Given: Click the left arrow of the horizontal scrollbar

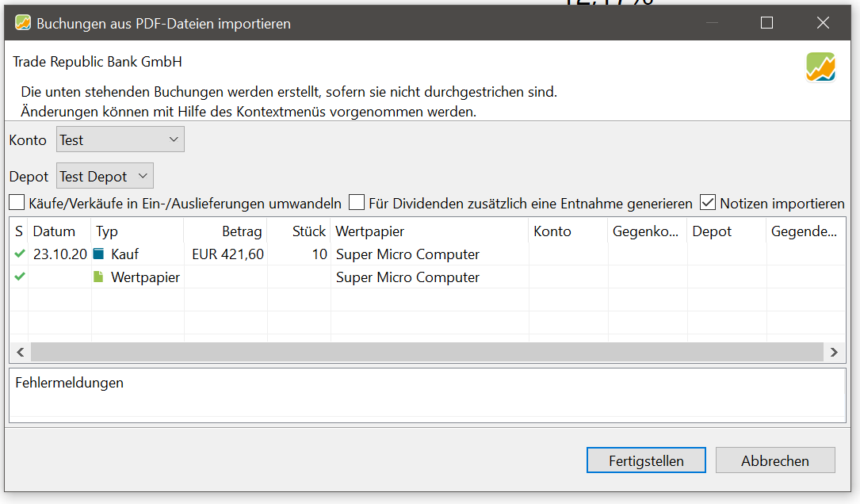Looking at the screenshot, I should [21, 352].
